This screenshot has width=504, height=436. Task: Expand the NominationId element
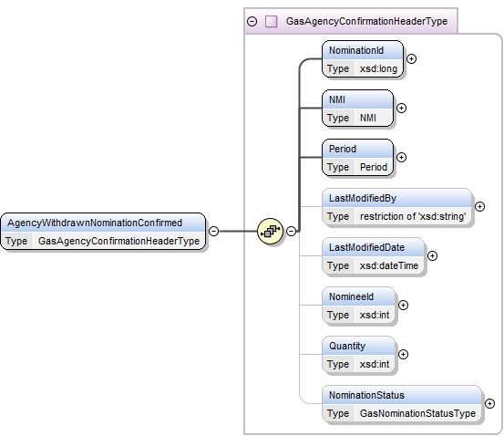411,59
